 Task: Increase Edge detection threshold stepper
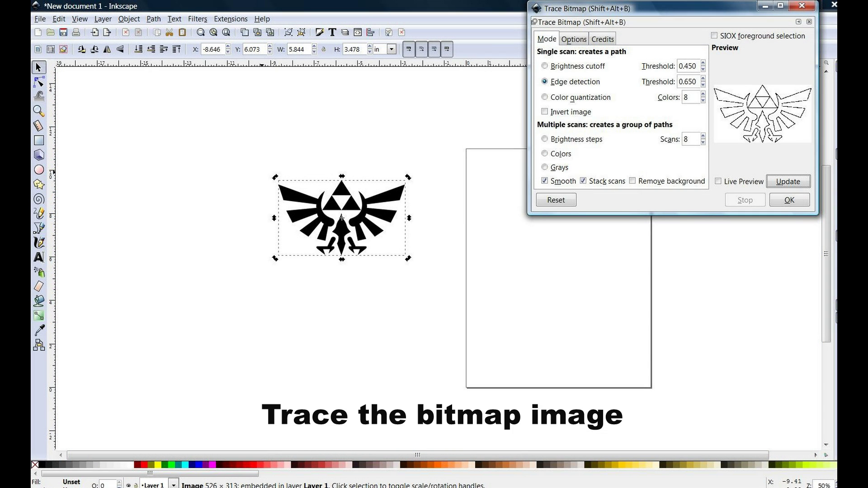click(703, 79)
